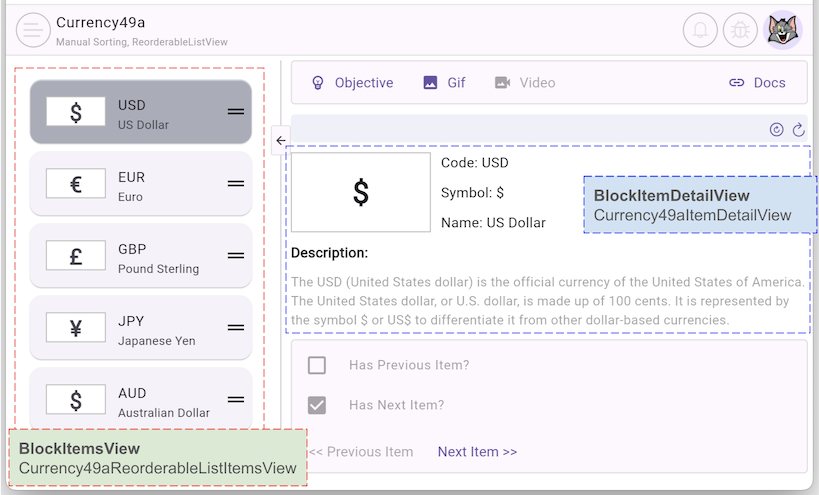Viewport: 819px width, 495px height.
Task: Click the drag handle on JPY row
Action: [x=236, y=328]
